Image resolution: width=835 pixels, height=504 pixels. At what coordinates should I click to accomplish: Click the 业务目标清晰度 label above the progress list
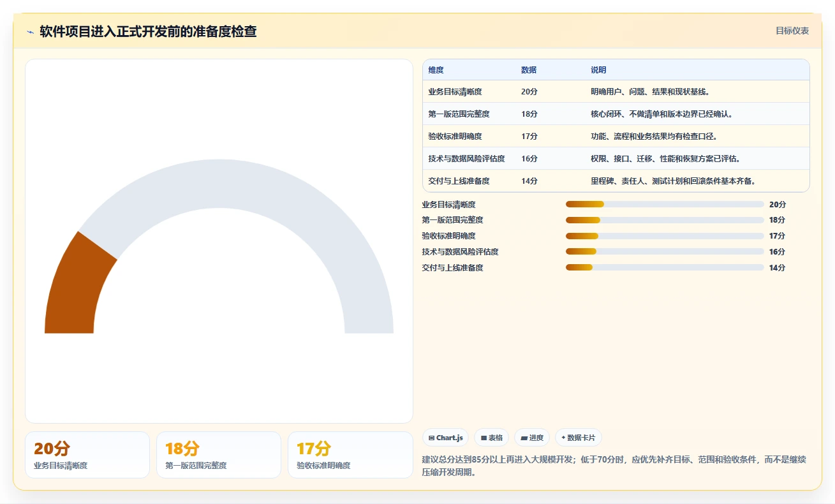(x=448, y=204)
